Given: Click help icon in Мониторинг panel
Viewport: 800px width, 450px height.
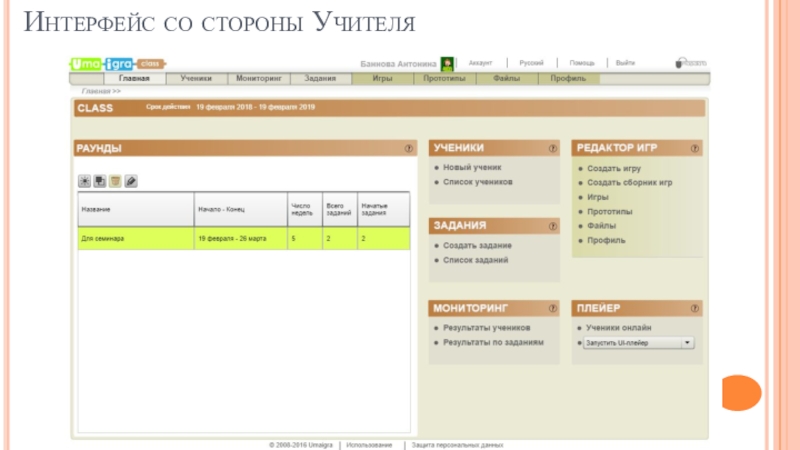Looking at the screenshot, I should click(x=552, y=308).
